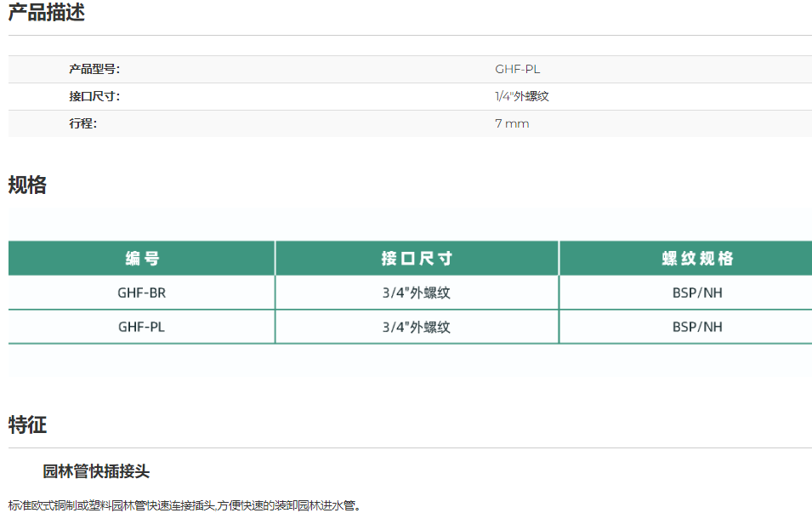Select the GHF-PL cell in spec table
The image size is (812, 513).
[x=141, y=327]
